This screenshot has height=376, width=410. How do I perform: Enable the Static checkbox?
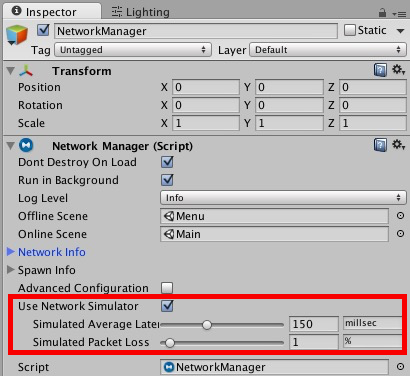350,30
